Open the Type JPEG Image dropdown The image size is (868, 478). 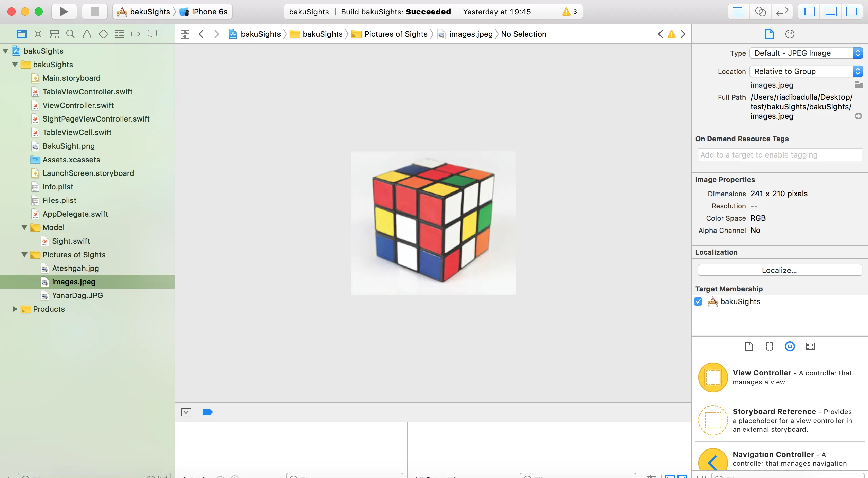806,53
